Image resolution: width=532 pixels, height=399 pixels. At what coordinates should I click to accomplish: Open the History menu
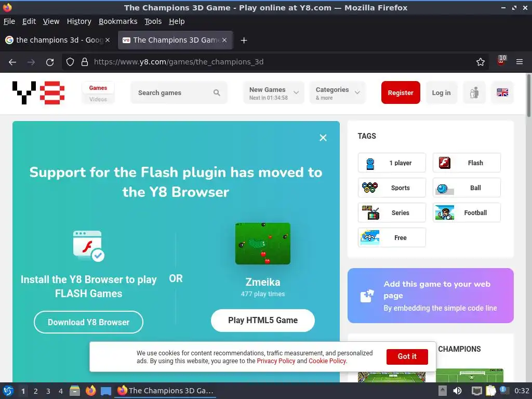(79, 21)
